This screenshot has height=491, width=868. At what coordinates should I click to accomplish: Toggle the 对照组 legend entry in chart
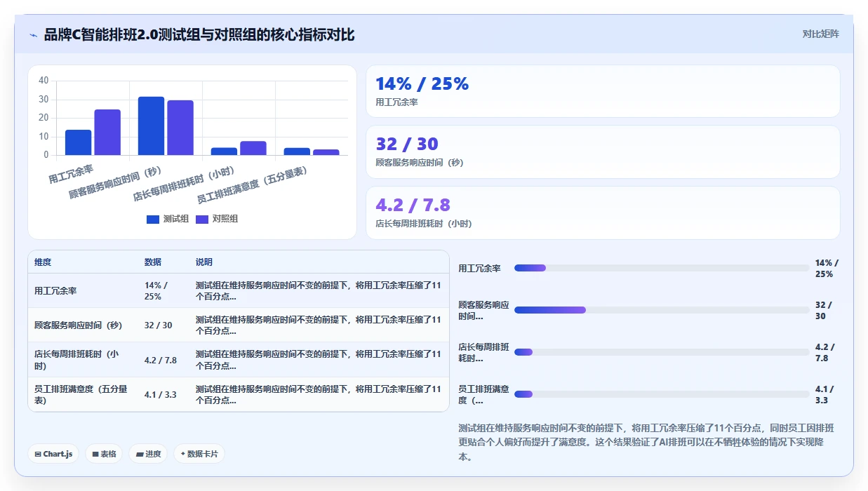coord(216,219)
